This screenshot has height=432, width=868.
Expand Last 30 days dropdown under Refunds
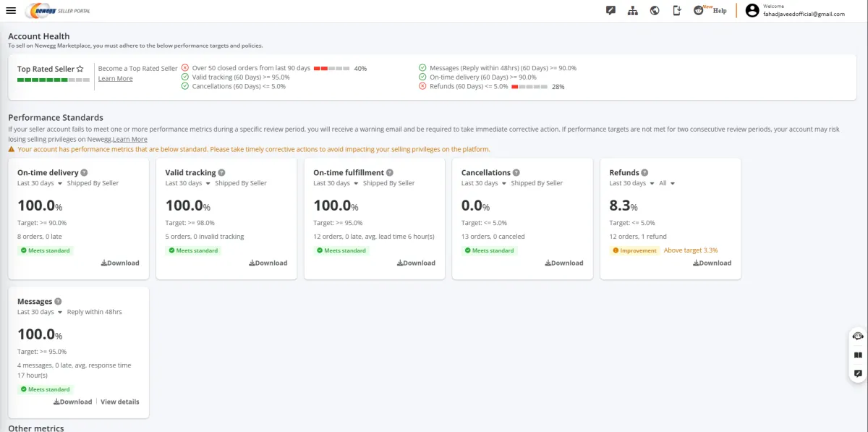(x=631, y=183)
